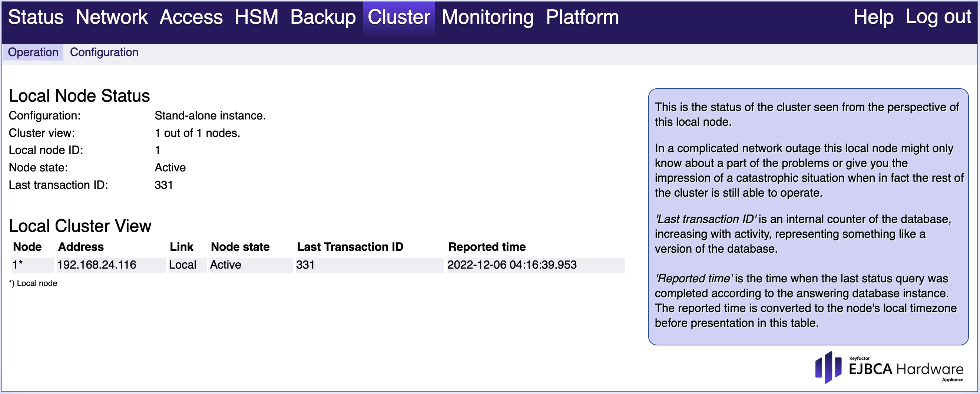This screenshot has height=394, width=980.
Task: Select the Cluster menu
Action: coord(399,17)
